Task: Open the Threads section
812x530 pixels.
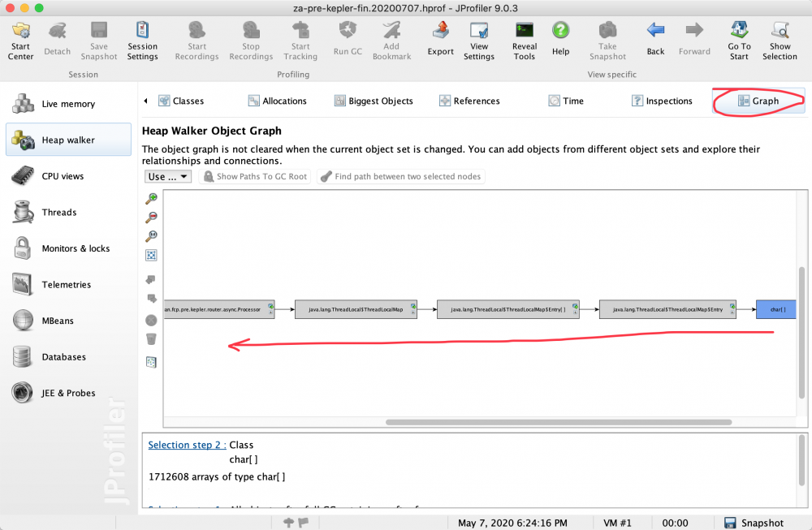Action: [68, 212]
